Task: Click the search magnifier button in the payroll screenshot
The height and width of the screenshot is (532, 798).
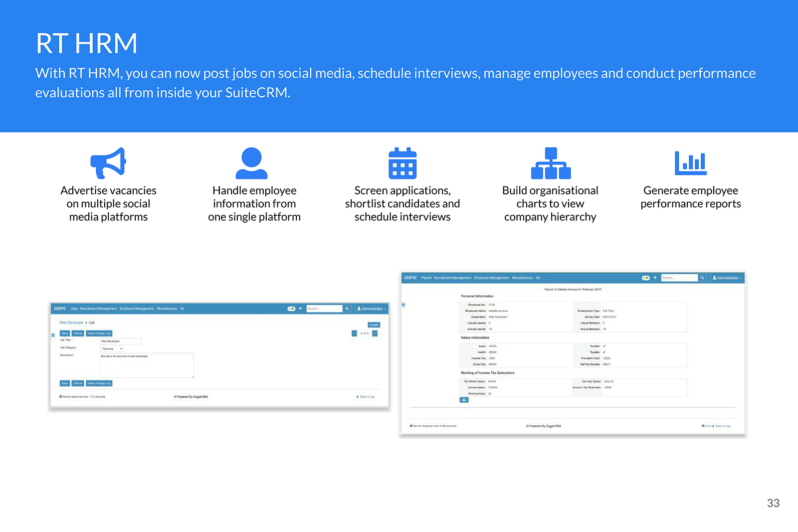Action: (702, 278)
